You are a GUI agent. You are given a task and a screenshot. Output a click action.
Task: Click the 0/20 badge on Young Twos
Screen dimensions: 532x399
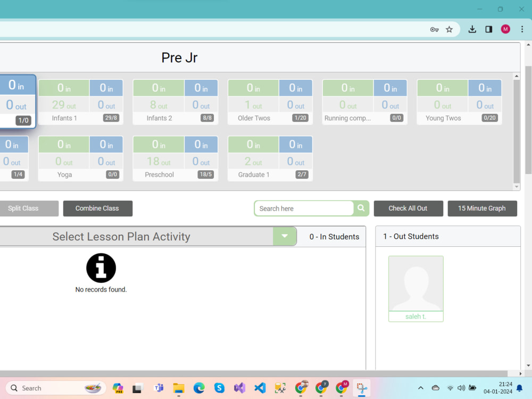[489, 118]
